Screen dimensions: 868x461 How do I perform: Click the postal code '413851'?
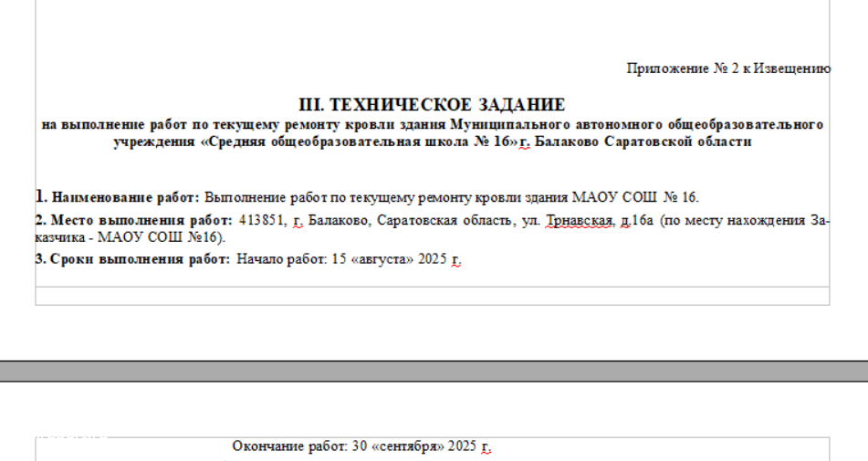(262, 220)
